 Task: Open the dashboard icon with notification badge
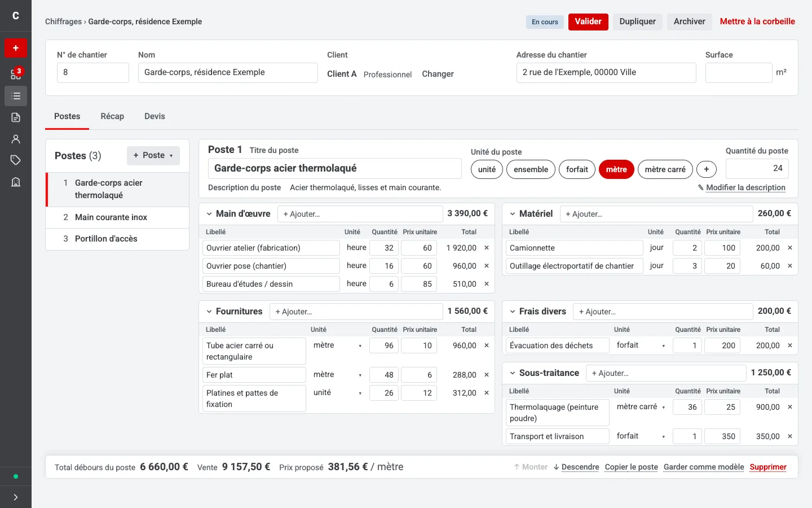16,74
